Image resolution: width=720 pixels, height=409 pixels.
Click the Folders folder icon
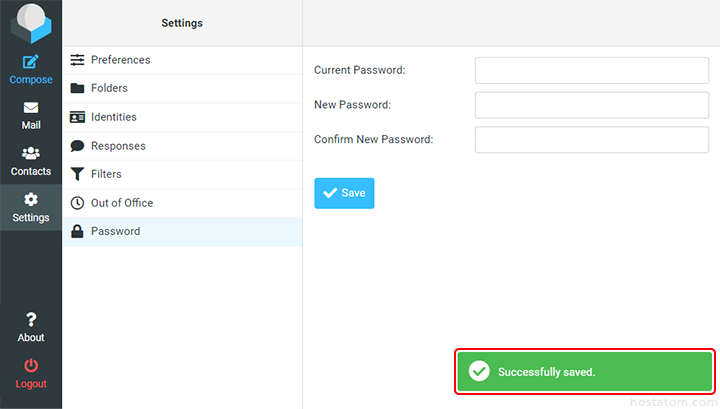(77, 88)
